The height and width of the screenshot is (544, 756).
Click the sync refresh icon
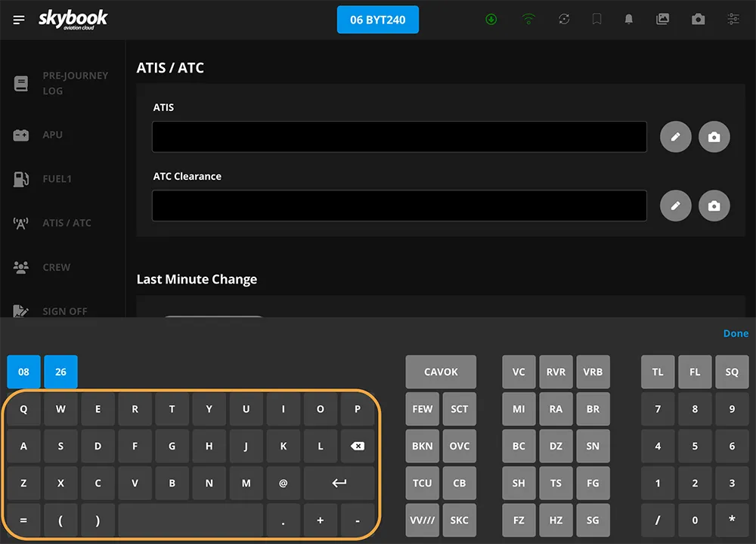[564, 20]
